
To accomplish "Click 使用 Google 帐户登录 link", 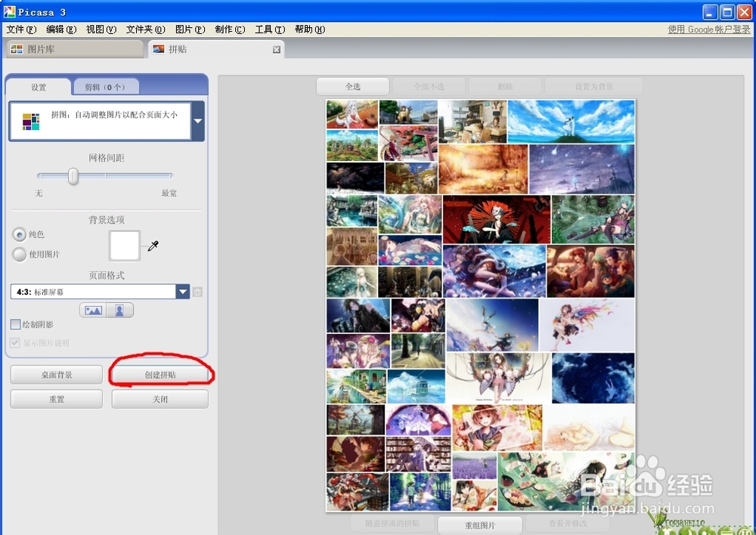I will pyautogui.click(x=709, y=29).
